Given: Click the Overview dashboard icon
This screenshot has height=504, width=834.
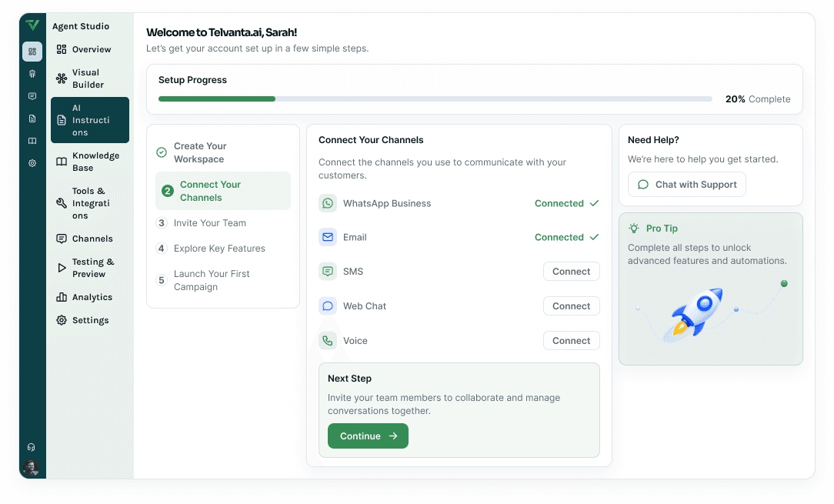Looking at the screenshot, I should tap(62, 49).
